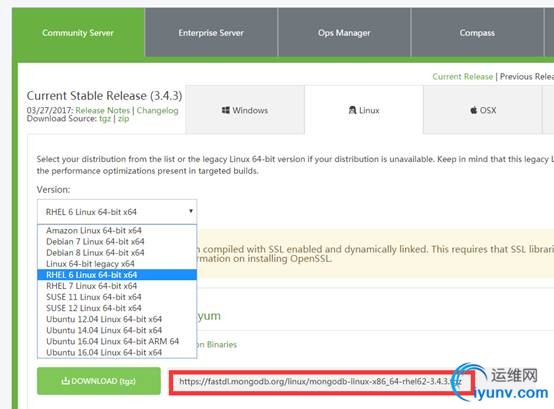Download source as zip
The image size is (554, 409).
tap(123, 119)
